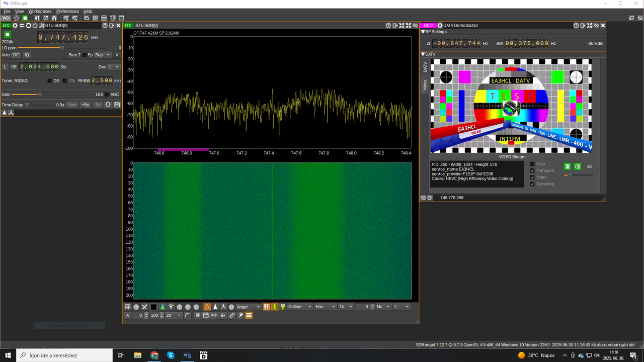
Task: Click the W0 workspace button
Action: (x=6, y=18)
